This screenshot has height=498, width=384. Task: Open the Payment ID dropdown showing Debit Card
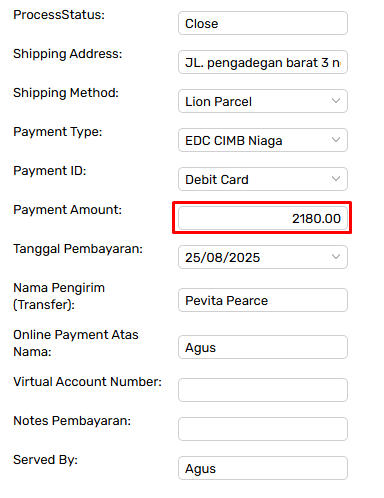click(x=263, y=179)
